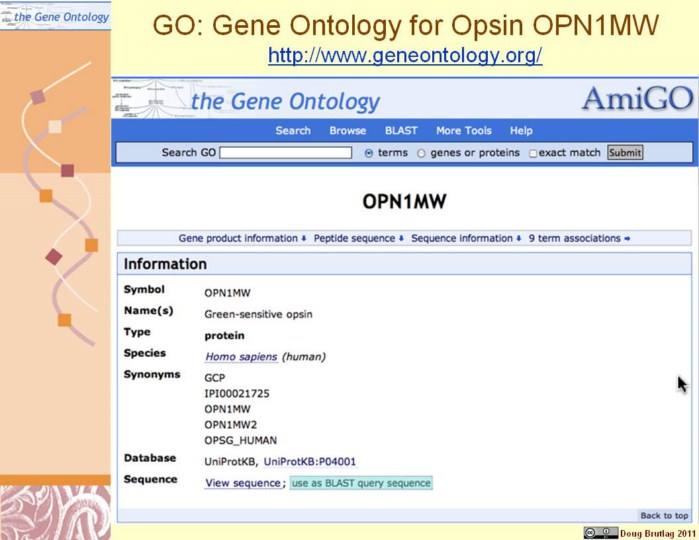
Task: Jump to Peptide sequence section
Action: (358, 238)
